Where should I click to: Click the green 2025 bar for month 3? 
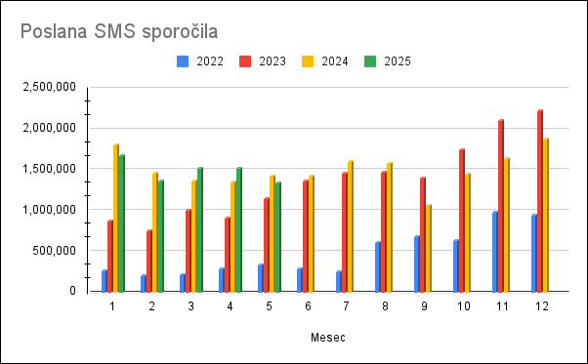click(x=200, y=229)
